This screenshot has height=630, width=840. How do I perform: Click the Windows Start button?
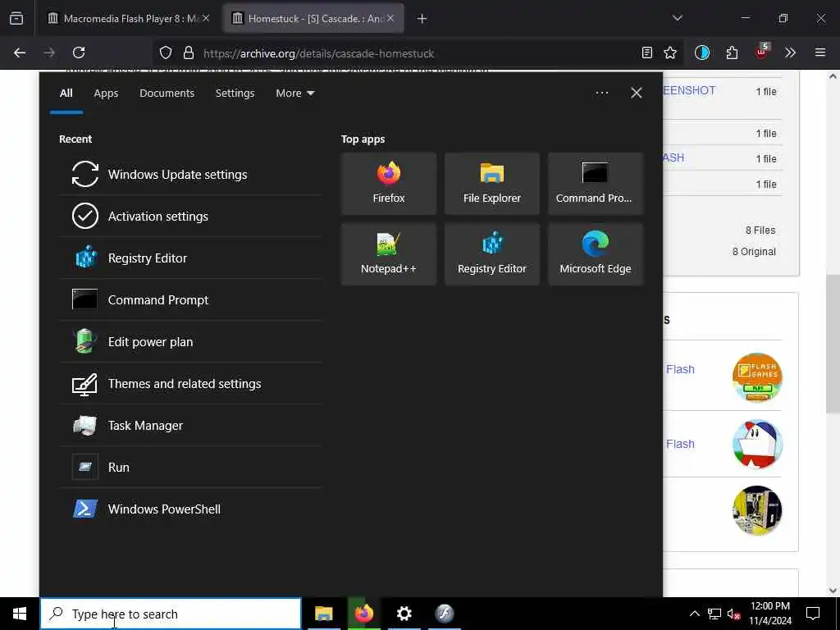click(x=20, y=614)
